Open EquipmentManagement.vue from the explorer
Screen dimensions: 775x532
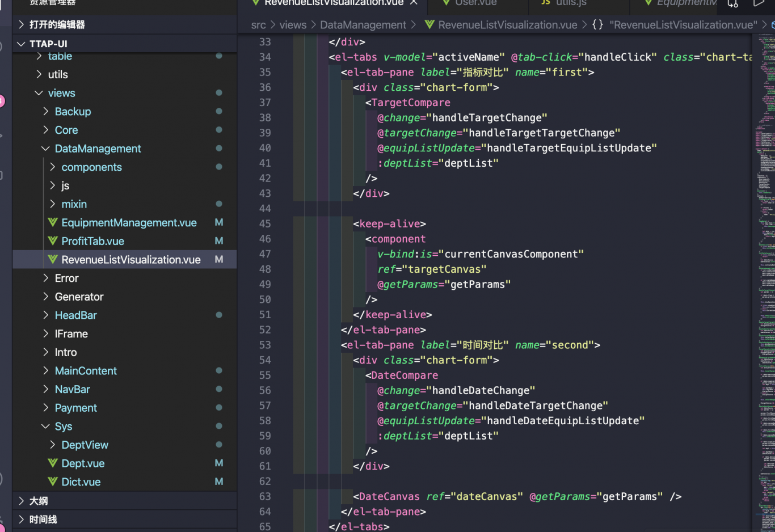tap(125, 222)
